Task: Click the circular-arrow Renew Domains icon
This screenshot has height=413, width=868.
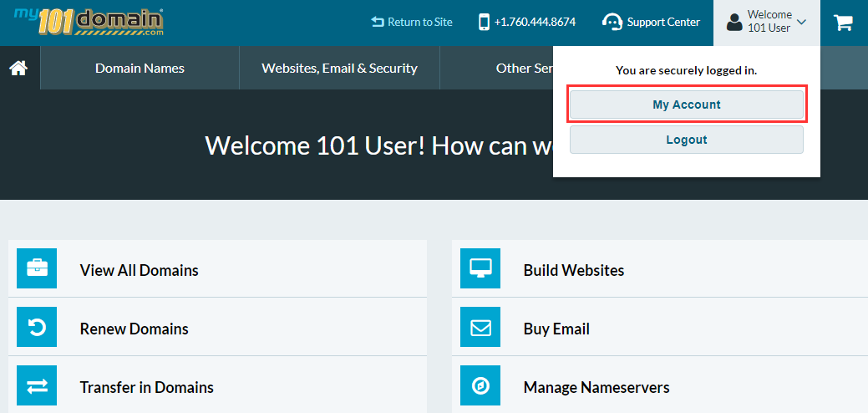Action: pos(37,327)
